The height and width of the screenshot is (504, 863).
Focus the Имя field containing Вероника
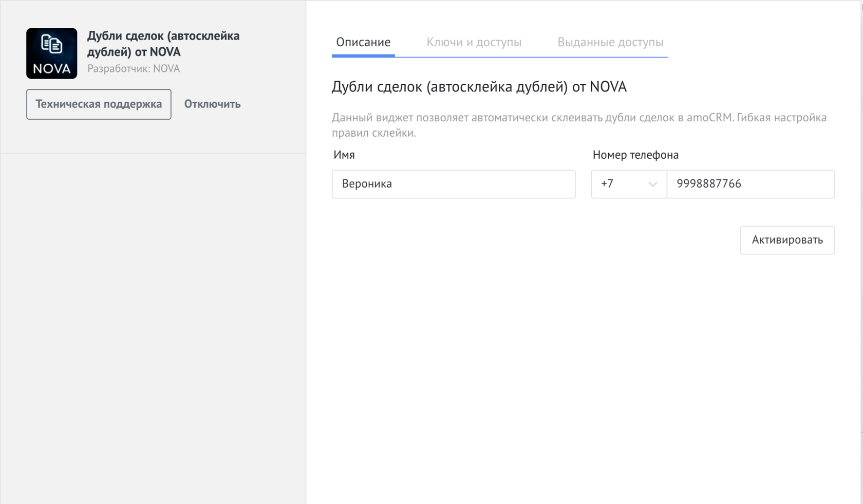[453, 184]
